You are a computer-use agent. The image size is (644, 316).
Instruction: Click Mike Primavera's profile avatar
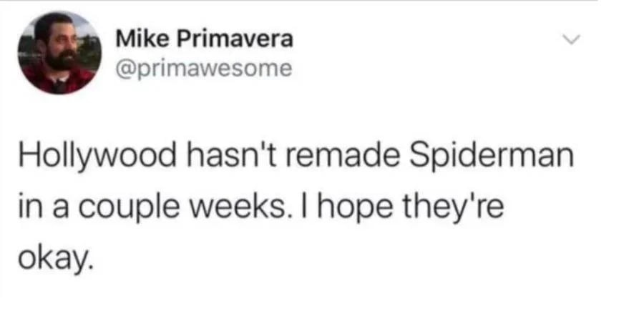pyautogui.click(x=59, y=54)
